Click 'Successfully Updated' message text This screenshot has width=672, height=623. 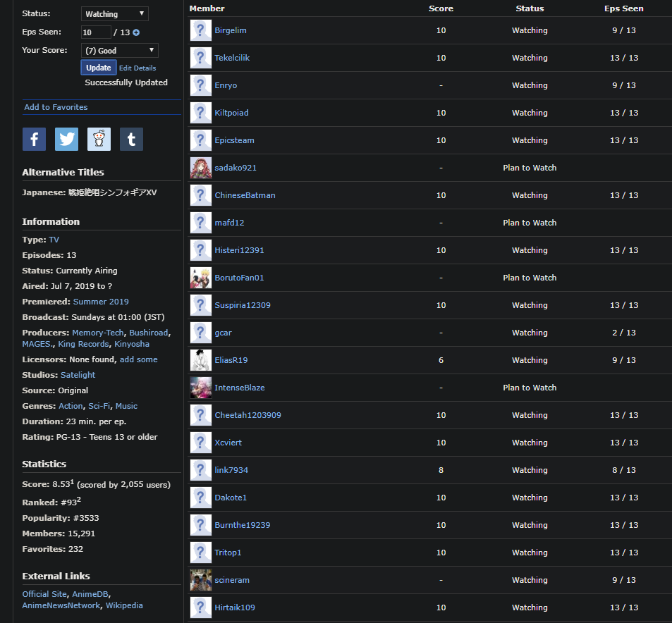pos(126,82)
